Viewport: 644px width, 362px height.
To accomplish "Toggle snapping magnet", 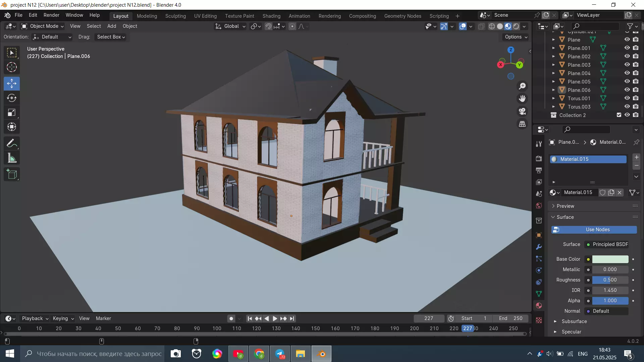I will point(268,26).
